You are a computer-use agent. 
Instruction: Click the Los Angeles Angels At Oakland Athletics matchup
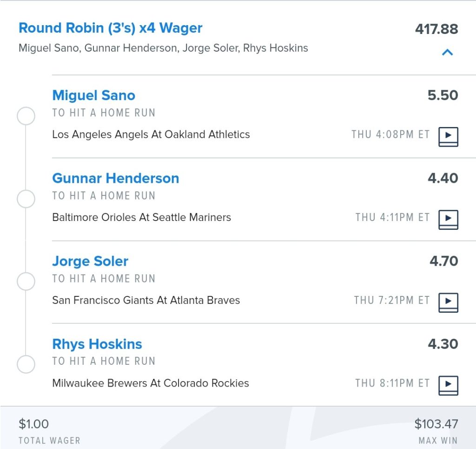[151, 134]
